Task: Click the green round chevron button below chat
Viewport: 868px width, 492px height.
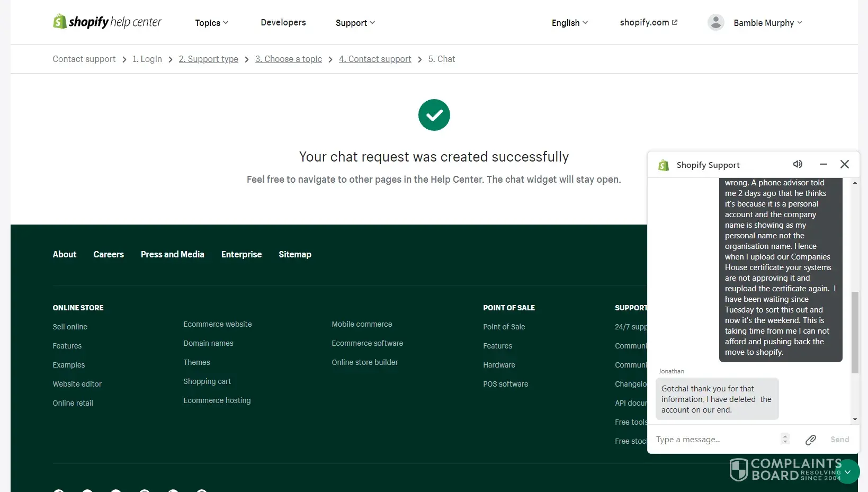Action: 847,471
